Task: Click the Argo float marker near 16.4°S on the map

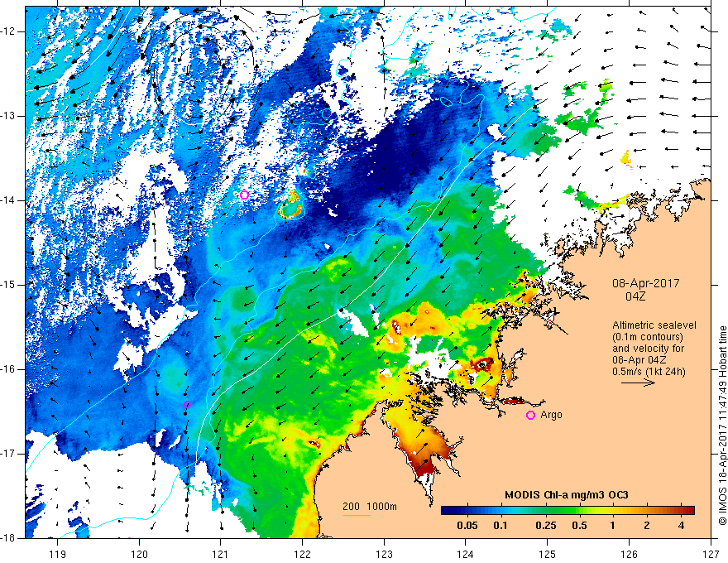Action: click(187, 405)
